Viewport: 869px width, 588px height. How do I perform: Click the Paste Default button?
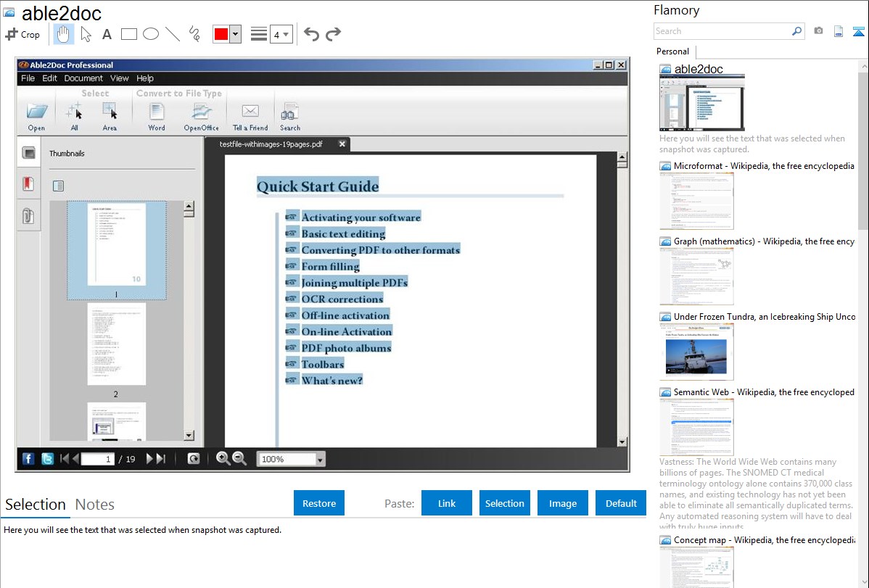(x=621, y=503)
